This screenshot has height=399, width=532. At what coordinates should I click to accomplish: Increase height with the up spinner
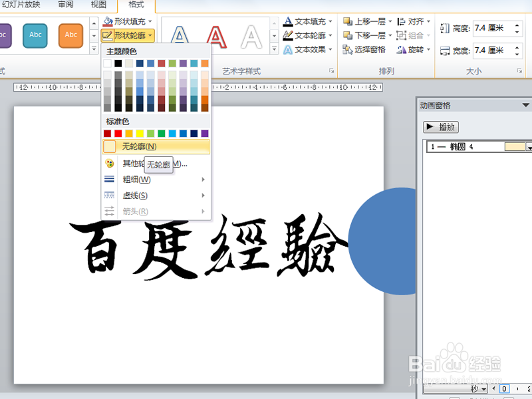click(x=517, y=25)
